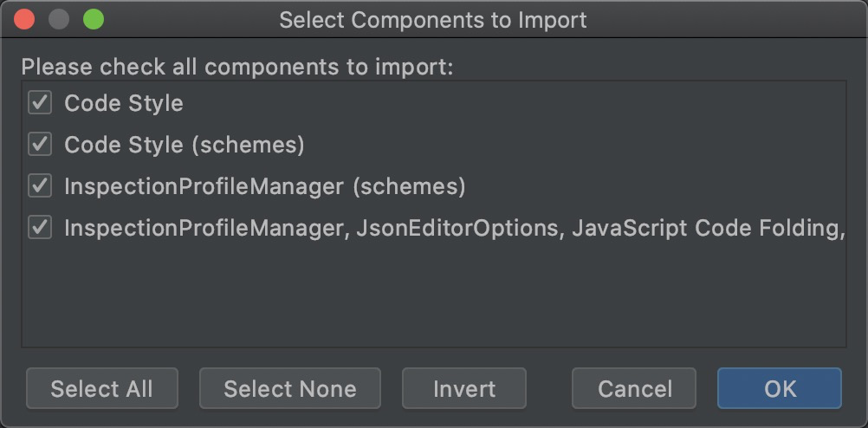Select the Code Style (schemes) row label
The width and height of the screenshot is (868, 428).
coord(185,145)
